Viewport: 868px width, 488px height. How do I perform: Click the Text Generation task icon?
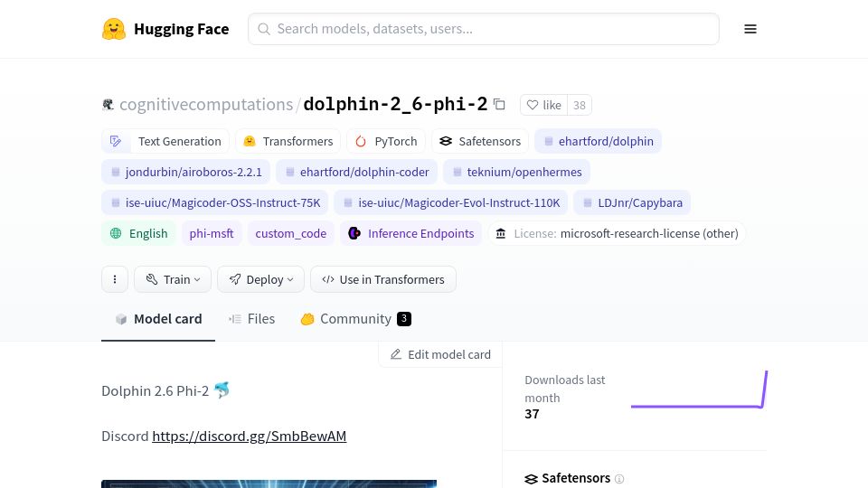(x=116, y=141)
